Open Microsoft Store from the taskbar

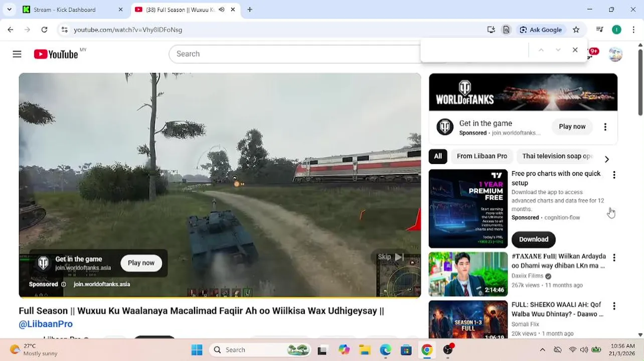click(x=406, y=349)
